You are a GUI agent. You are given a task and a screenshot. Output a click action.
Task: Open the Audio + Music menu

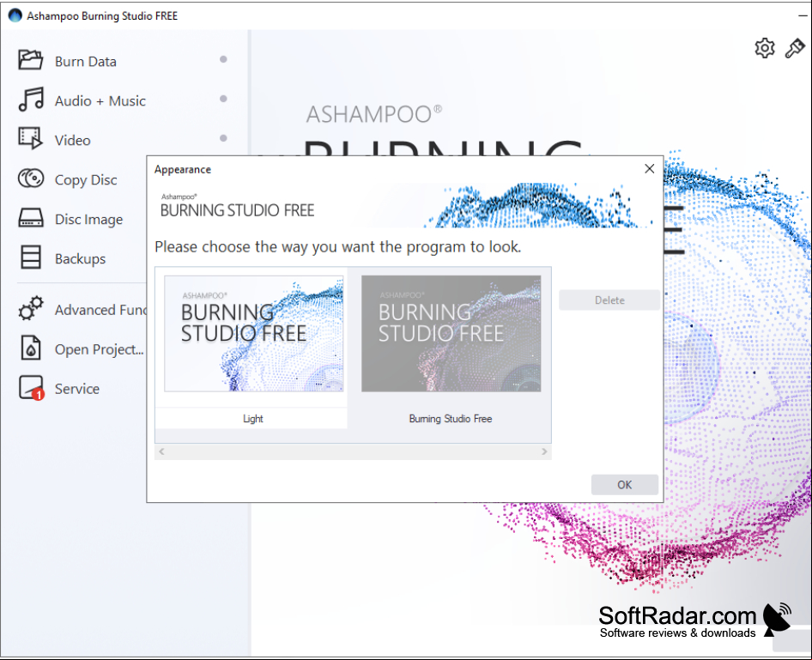[100, 101]
